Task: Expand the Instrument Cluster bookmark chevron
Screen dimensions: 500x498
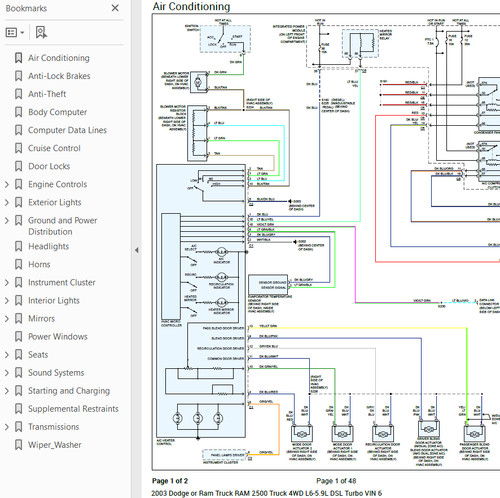Action: tap(7, 282)
